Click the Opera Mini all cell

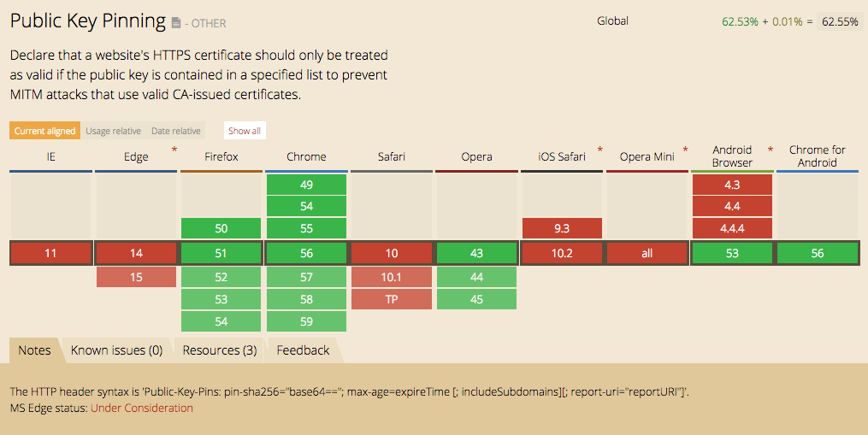click(x=647, y=254)
